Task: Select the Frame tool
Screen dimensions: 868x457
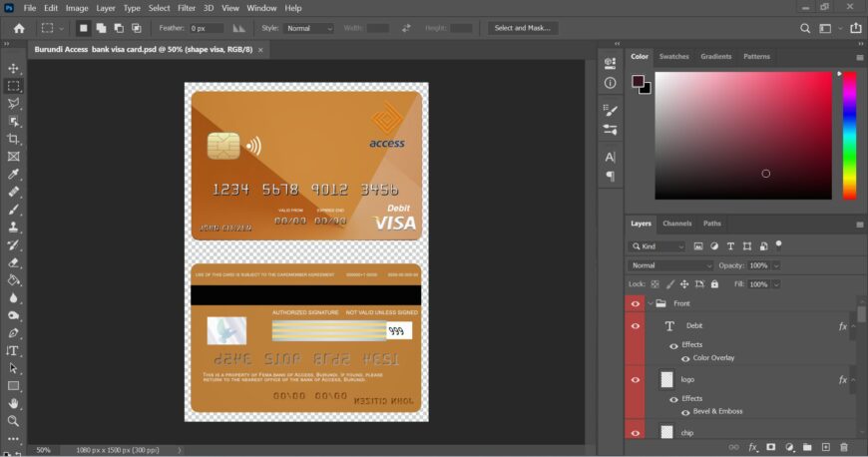Action: coord(13,157)
